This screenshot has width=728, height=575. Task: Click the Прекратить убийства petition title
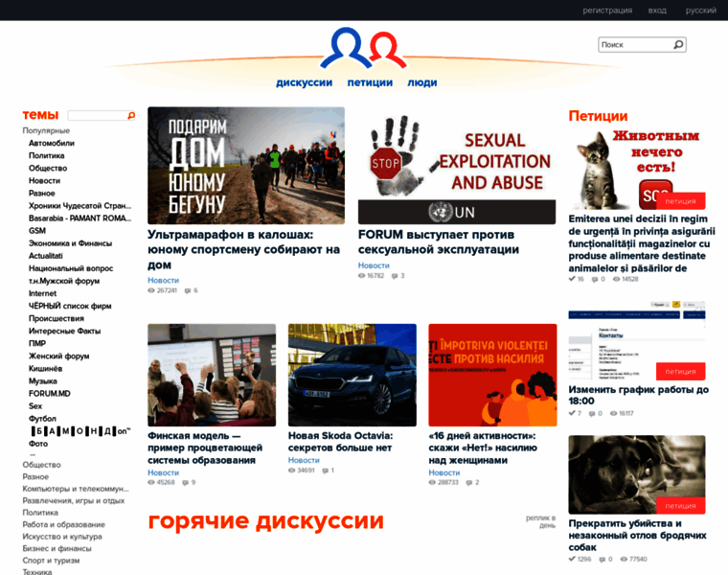[x=637, y=536]
